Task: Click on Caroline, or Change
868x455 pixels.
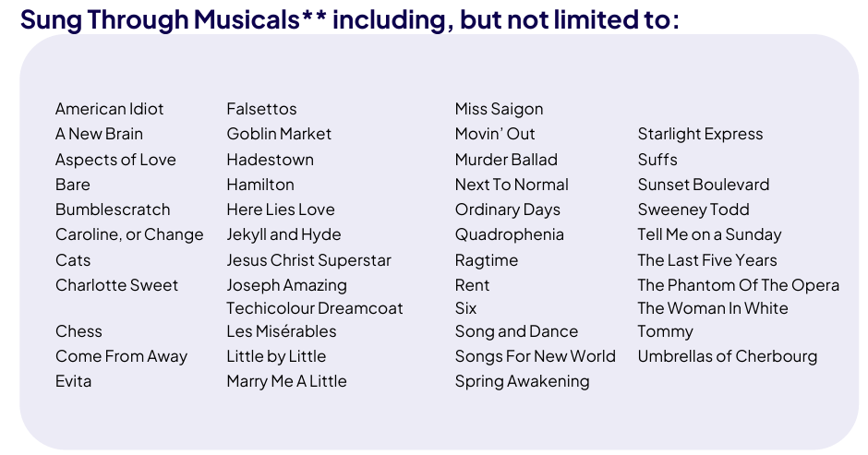Action: coord(129,234)
